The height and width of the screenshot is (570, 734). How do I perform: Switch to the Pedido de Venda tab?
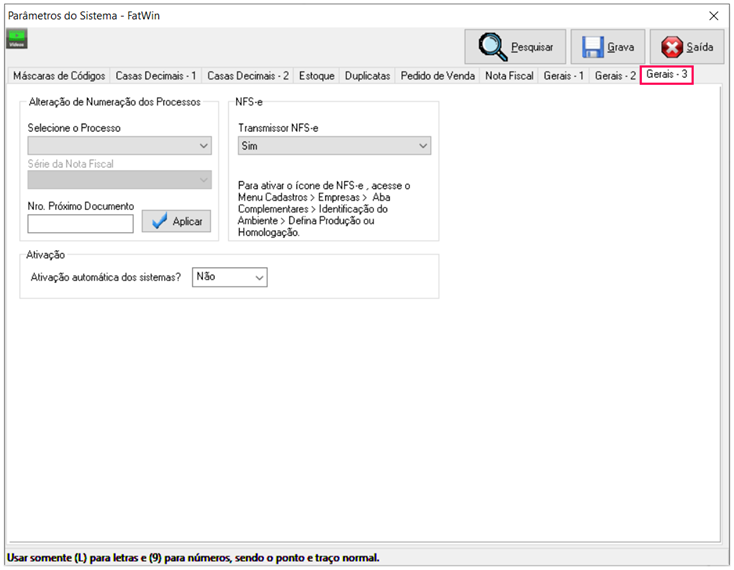tap(437, 76)
